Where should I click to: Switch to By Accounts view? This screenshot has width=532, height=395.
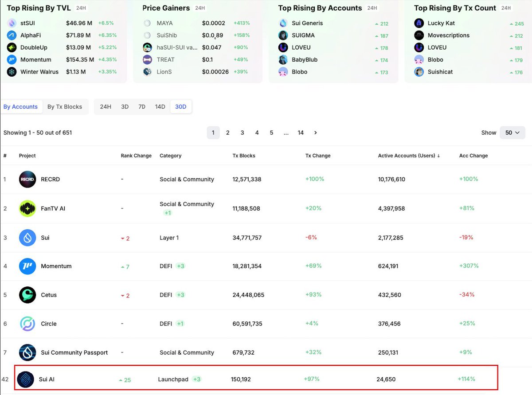pos(21,106)
